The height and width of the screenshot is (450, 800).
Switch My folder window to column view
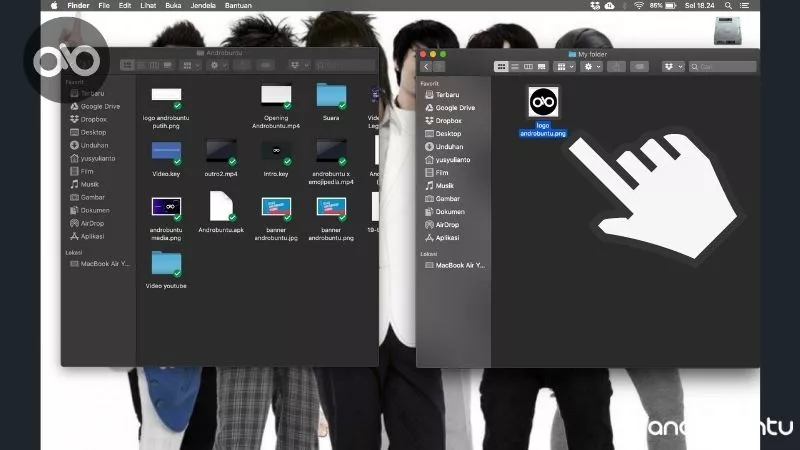click(528, 67)
